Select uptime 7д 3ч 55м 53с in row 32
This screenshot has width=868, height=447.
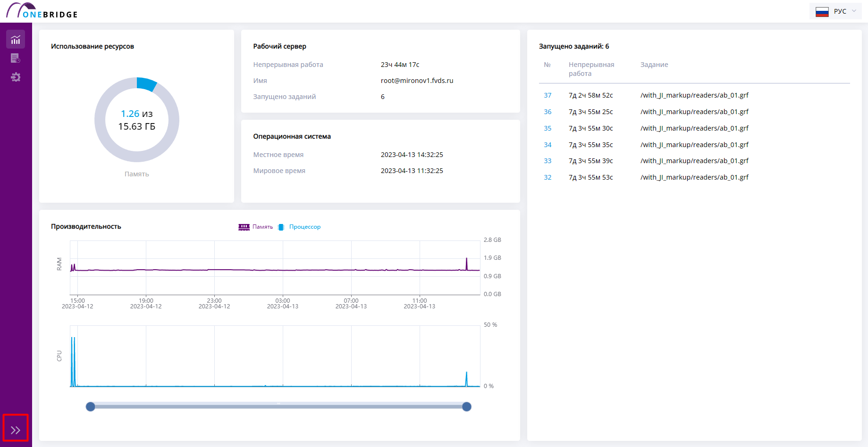click(591, 177)
